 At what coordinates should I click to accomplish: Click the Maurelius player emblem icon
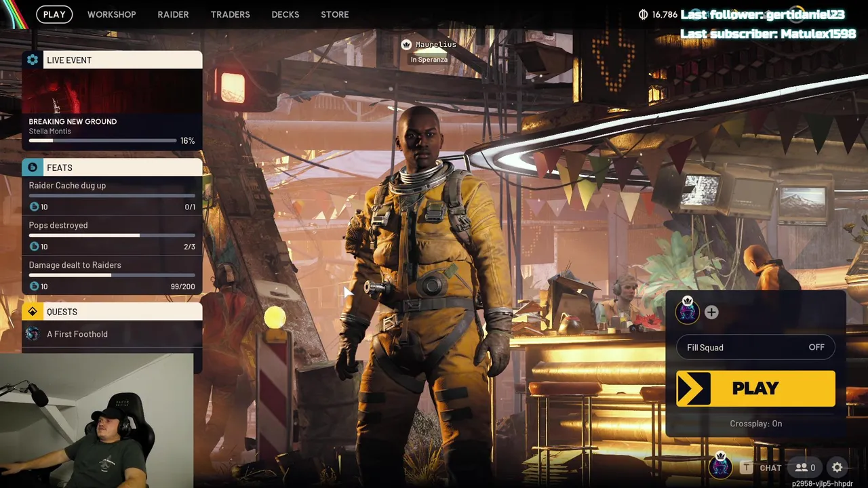(406, 45)
